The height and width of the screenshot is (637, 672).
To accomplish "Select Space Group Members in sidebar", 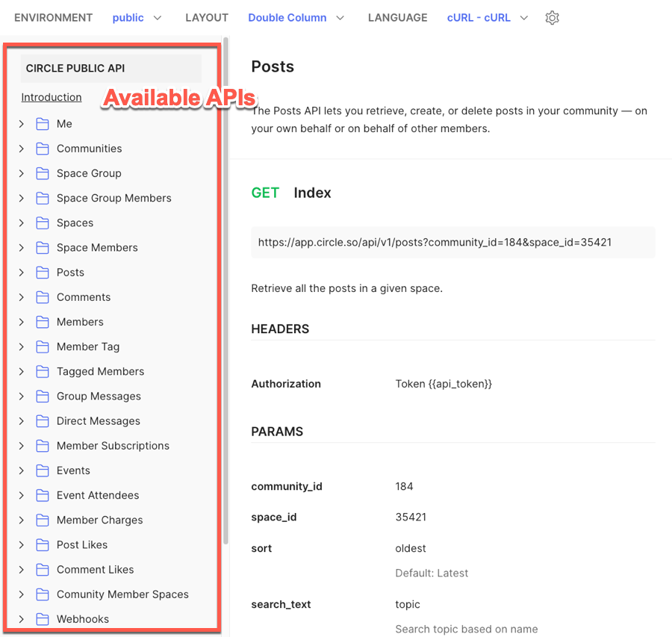I will coord(113,198).
